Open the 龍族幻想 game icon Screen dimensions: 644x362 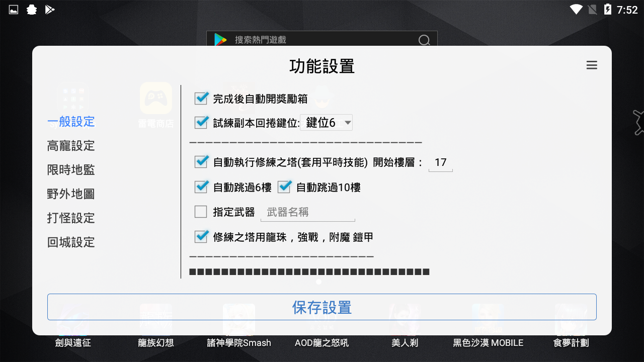[x=155, y=319]
